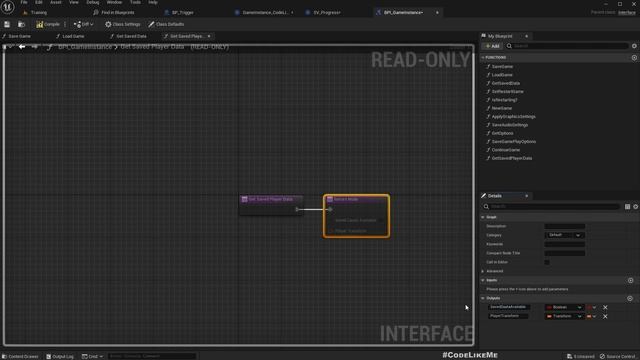This screenshot has width=640, height=360.
Task: Open the Transform type dropdown for second output
Action: pyautogui.click(x=564, y=316)
